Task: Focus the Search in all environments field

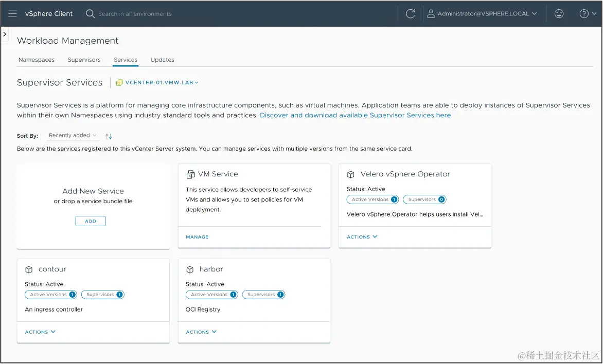Action: 135,14
